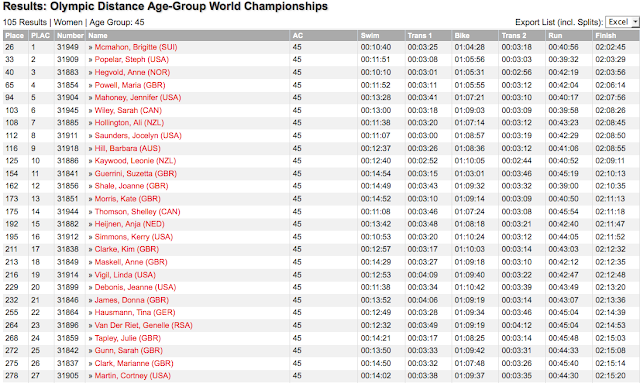Click Tapley, Julie (GBR) name

[x=128, y=338]
